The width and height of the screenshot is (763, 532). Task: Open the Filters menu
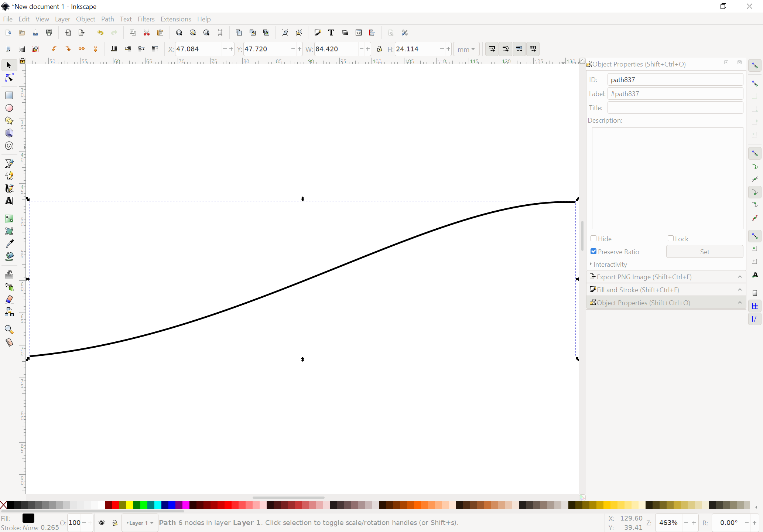coord(146,19)
